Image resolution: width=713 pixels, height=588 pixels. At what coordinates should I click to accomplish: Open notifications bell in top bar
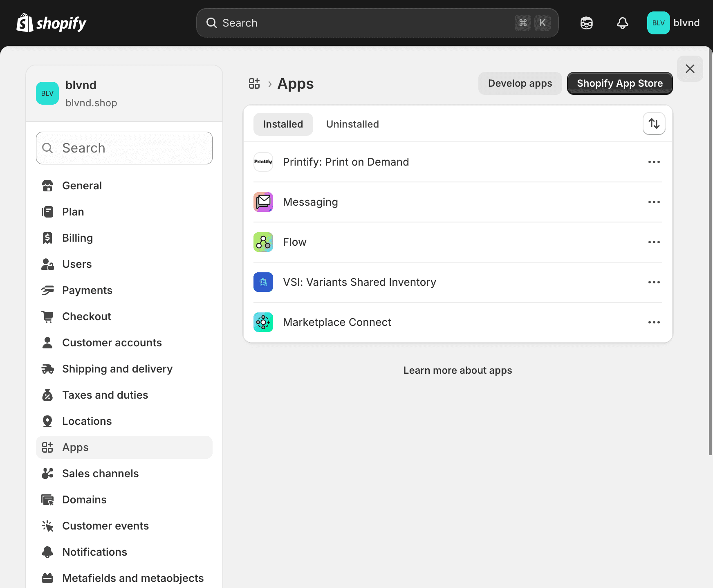tap(623, 23)
